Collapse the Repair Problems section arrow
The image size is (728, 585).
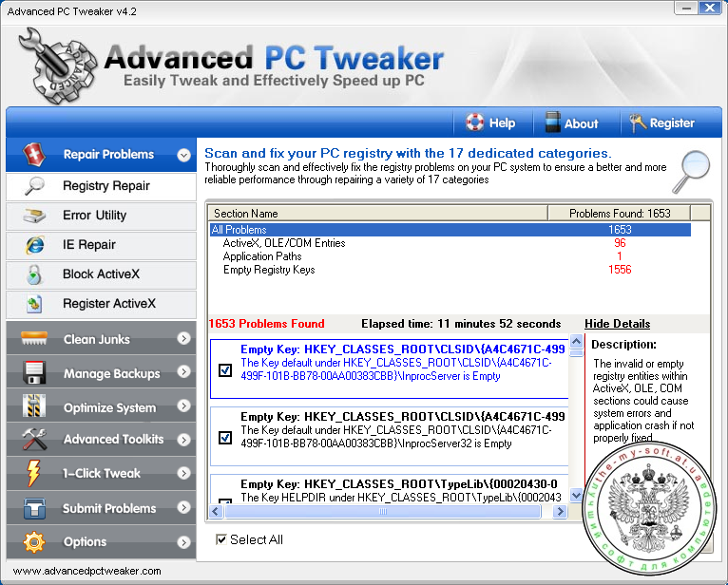point(183,155)
